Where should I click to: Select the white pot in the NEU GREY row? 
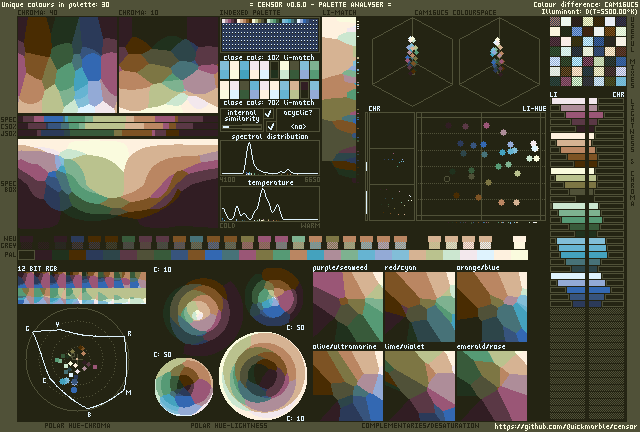click(519, 242)
